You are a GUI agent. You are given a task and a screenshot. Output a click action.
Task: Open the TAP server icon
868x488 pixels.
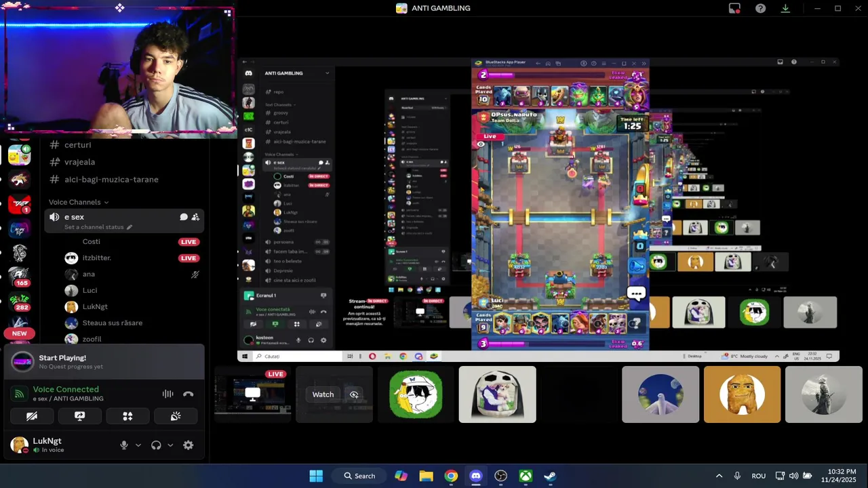click(x=19, y=204)
